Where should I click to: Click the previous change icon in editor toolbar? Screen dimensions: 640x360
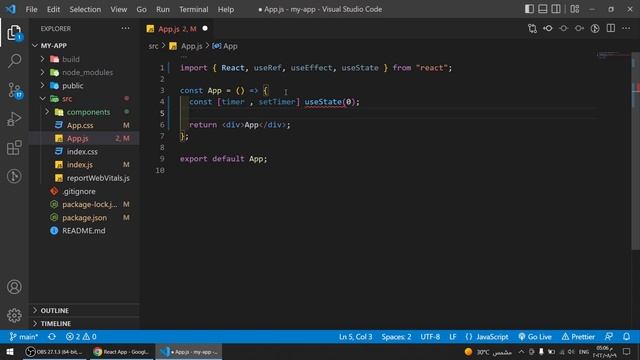[548, 29]
